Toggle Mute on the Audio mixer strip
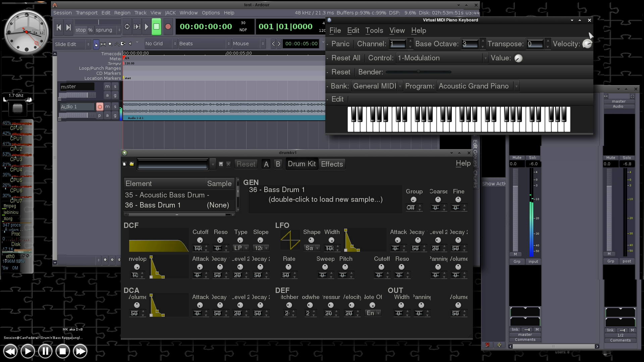644x362 pixels. coord(611,158)
